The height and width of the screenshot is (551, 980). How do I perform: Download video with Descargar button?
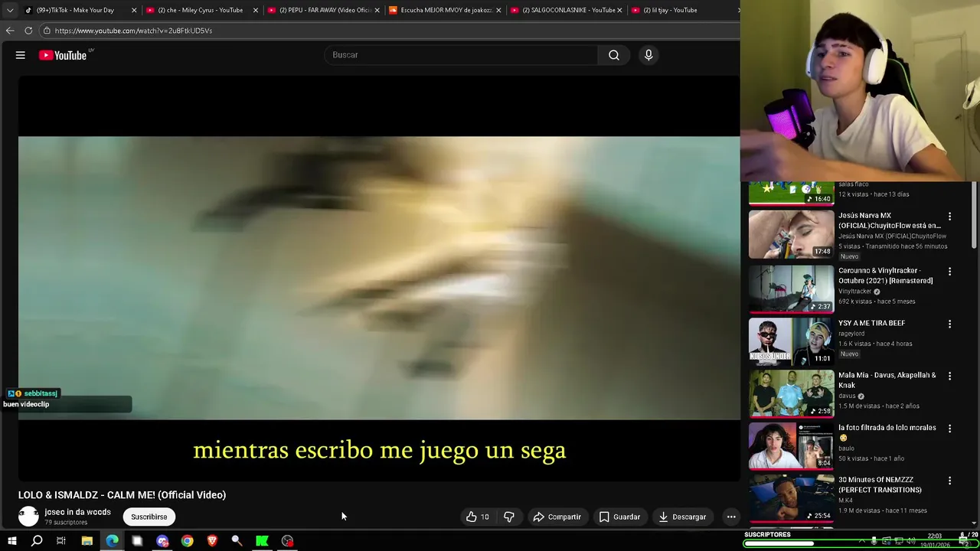(681, 517)
